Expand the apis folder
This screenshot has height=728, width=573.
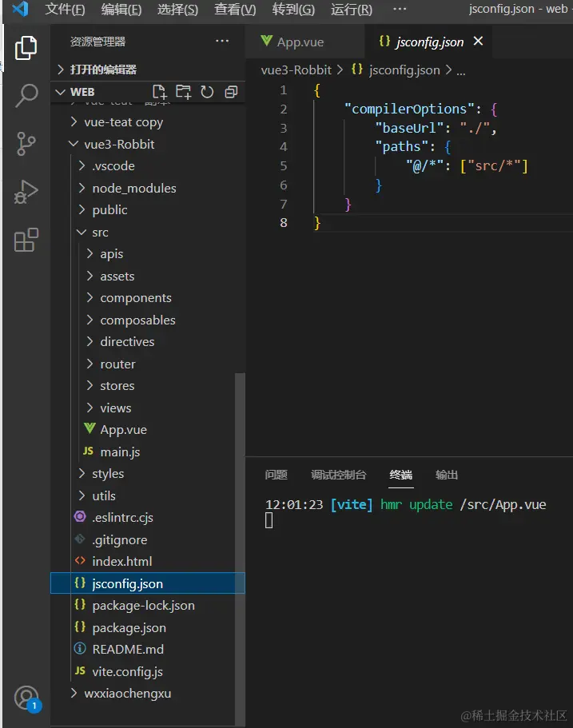(x=148, y=254)
